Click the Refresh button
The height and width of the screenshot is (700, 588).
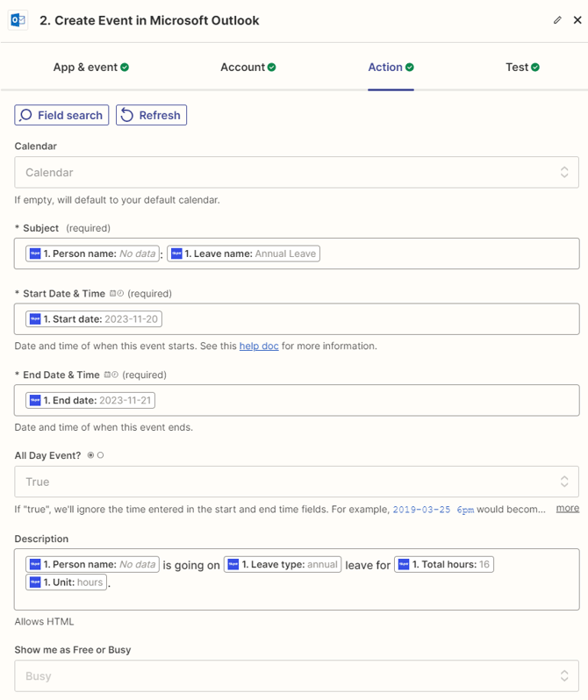[x=152, y=115]
